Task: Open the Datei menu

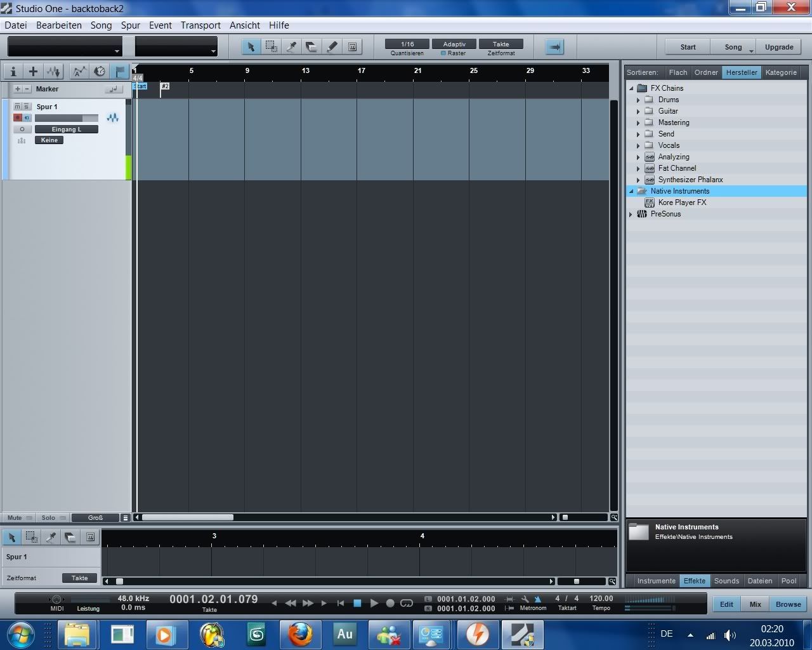Action: [16, 25]
